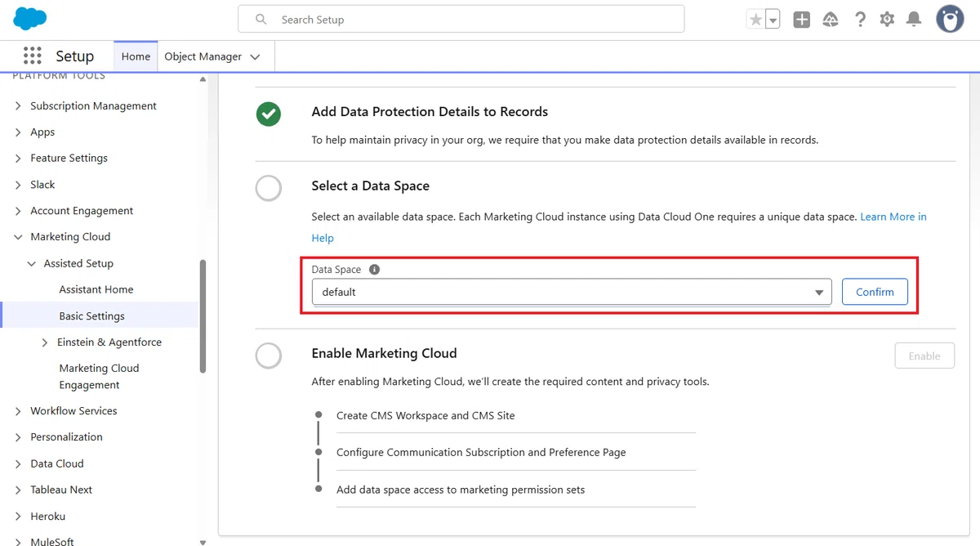Click the green completed checkmark icon
Screen dimensions: 980x546
coord(269,114)
